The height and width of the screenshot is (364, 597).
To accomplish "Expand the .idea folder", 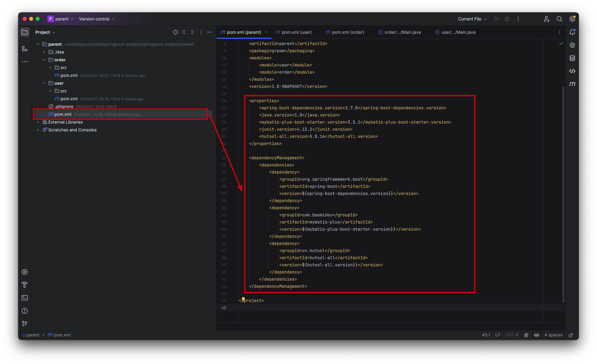I will [44, 52].
